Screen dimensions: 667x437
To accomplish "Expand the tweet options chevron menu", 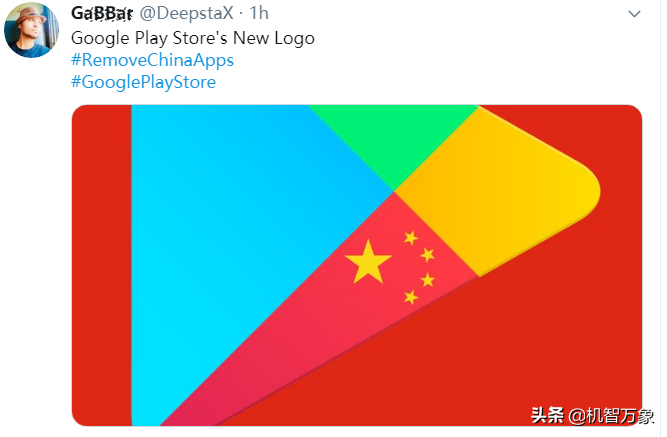I will point(634,14).
